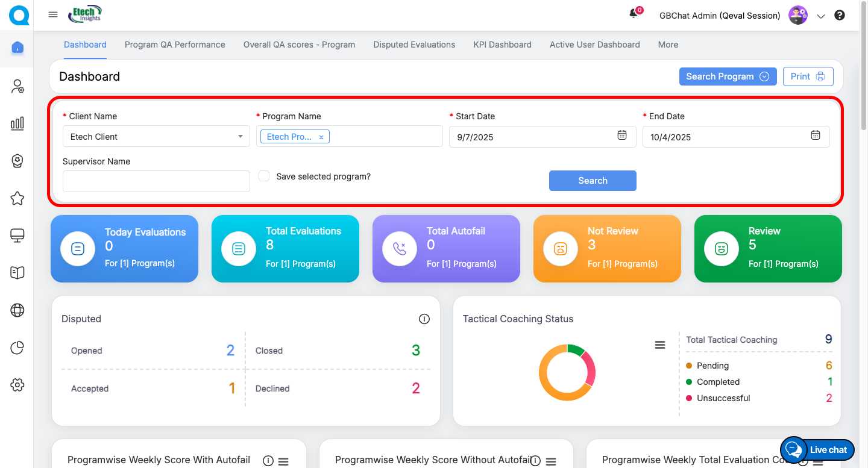Remove the Etech Pro program tag
Screen dimensions: 868x468
tap(321, 137)
